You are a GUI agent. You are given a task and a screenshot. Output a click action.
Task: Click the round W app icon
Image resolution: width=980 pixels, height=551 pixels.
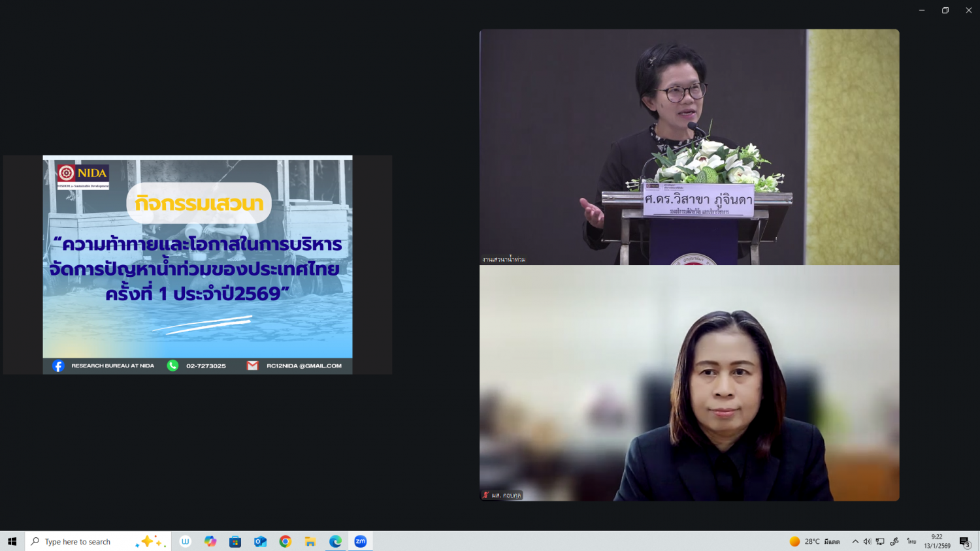point(186,541)
